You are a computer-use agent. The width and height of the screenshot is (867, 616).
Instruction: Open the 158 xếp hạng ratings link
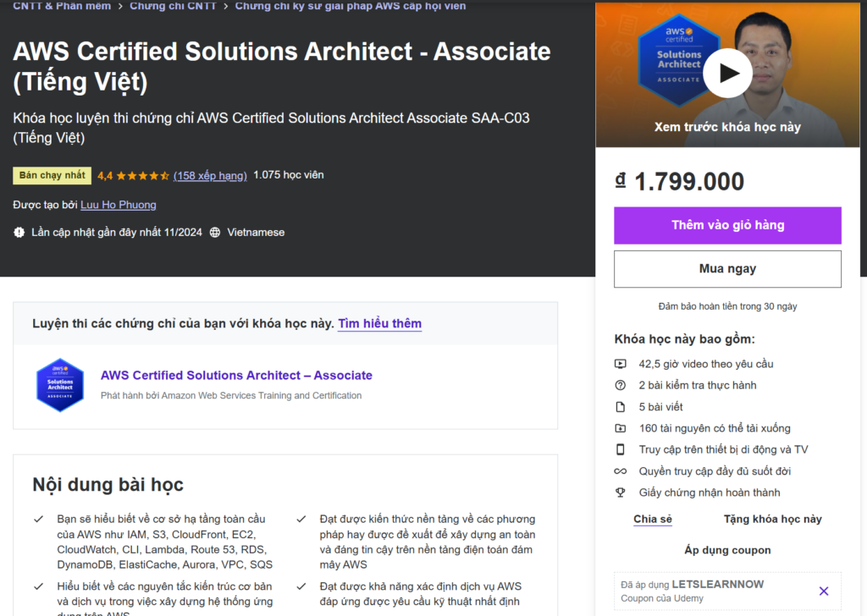tap(210, 176)
